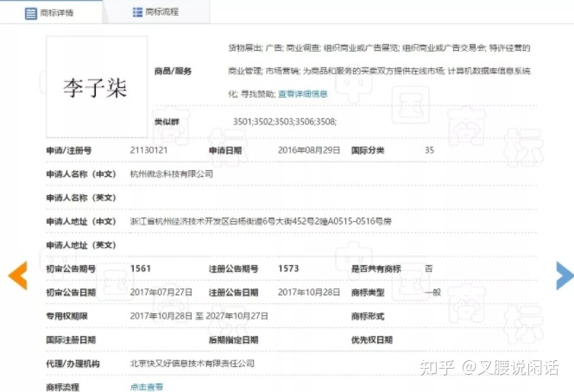Click the 国际分类 label
574x392 pixels.
pos(368,150)
